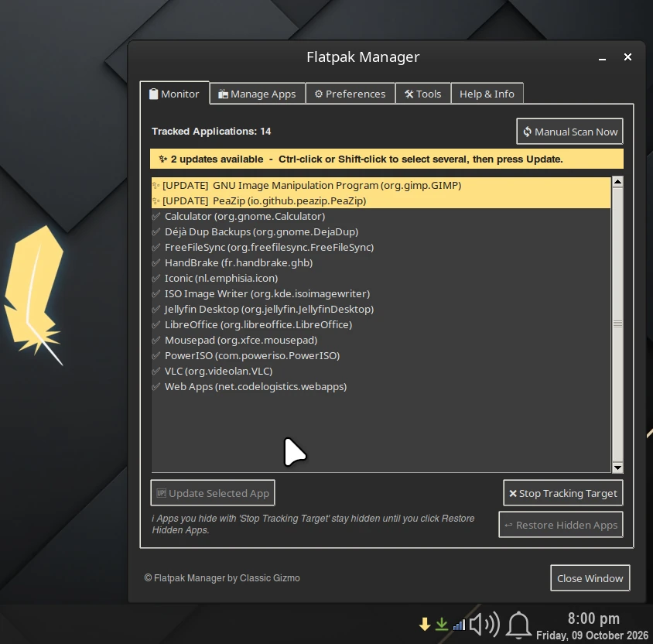Select VLC (org.videolan.VLC) entry
This screenshot has height=644, width=653.
[381, 371]
